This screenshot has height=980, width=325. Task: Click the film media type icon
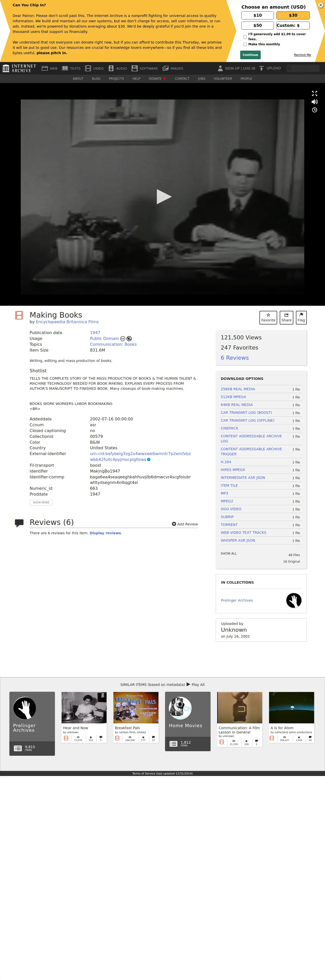(x=19, y=315)
